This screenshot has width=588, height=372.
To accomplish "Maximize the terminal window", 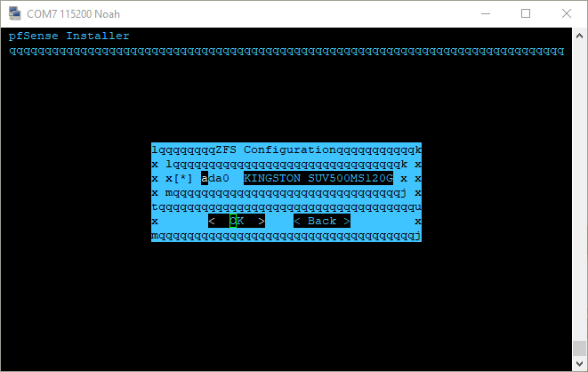I will [x=526, y=13].
